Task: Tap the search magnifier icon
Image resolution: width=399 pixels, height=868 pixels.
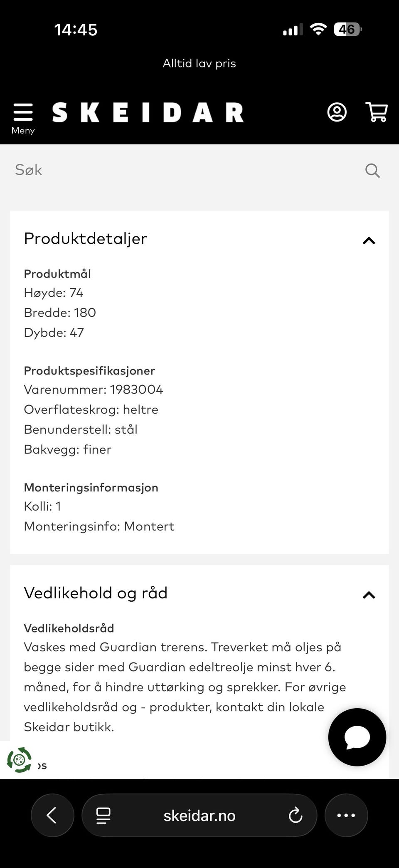Action: (x=372, y=170)
